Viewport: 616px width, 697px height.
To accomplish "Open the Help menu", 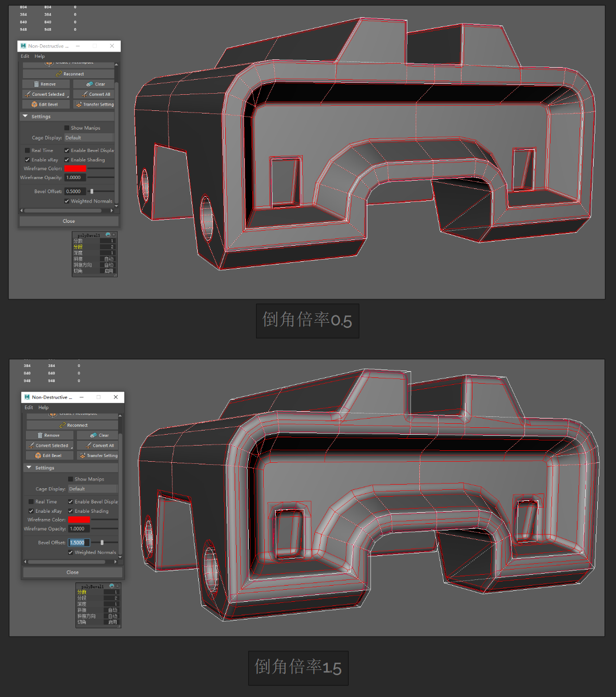I will (39, 56).
